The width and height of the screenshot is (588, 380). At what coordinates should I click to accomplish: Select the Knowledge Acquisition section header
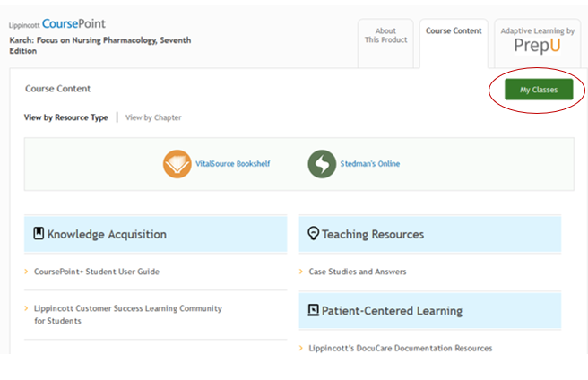(x=107, y=234)
